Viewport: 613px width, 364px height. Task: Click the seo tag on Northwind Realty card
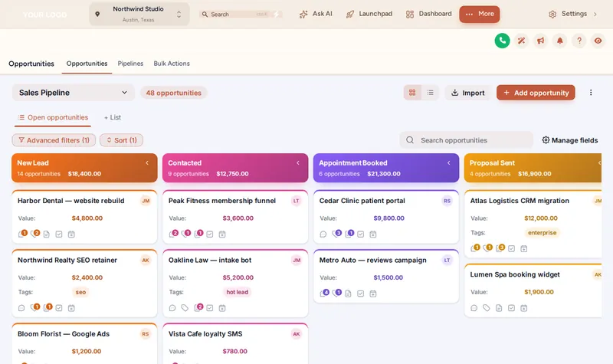tap(80, 292)
